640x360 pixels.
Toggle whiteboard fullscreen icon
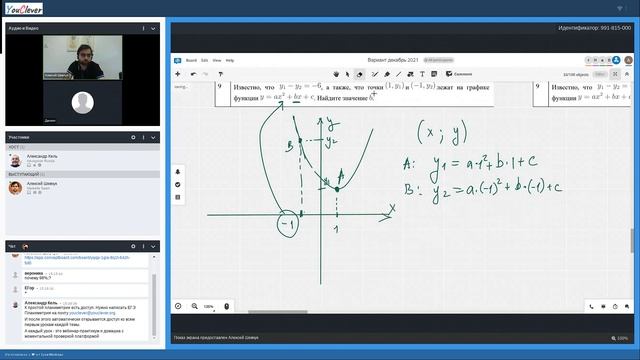click(x=615, y=74)
